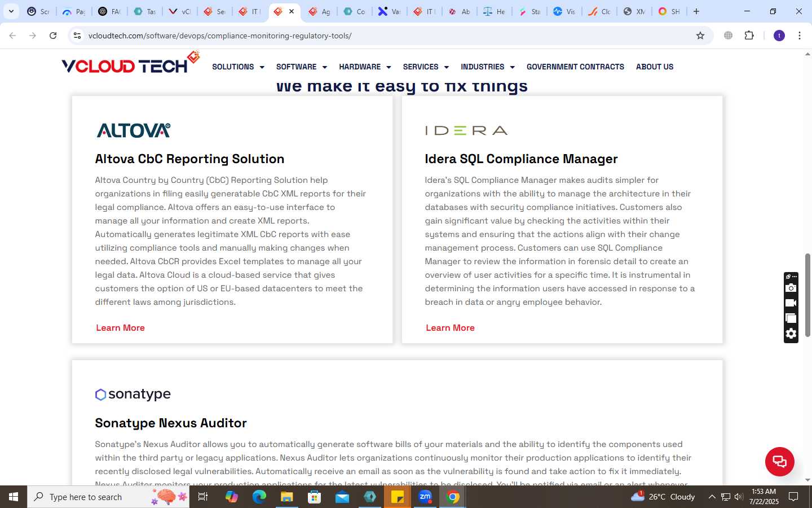This screenshot has height=508, width=812.
Task: Open Mail app from taskbar
Action: 342,497
